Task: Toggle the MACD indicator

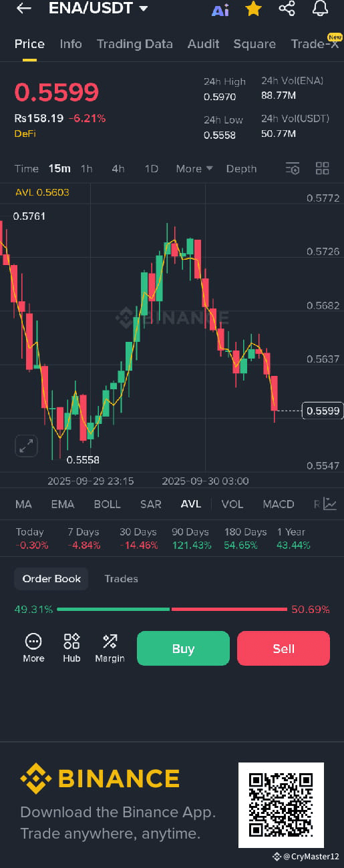Action: pos(279,504)
